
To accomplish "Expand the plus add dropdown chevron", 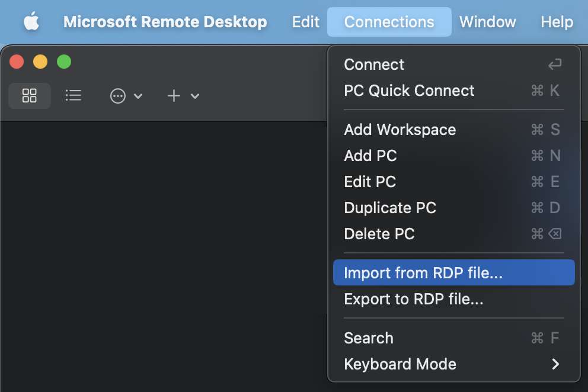I will [x=194, y=97].
